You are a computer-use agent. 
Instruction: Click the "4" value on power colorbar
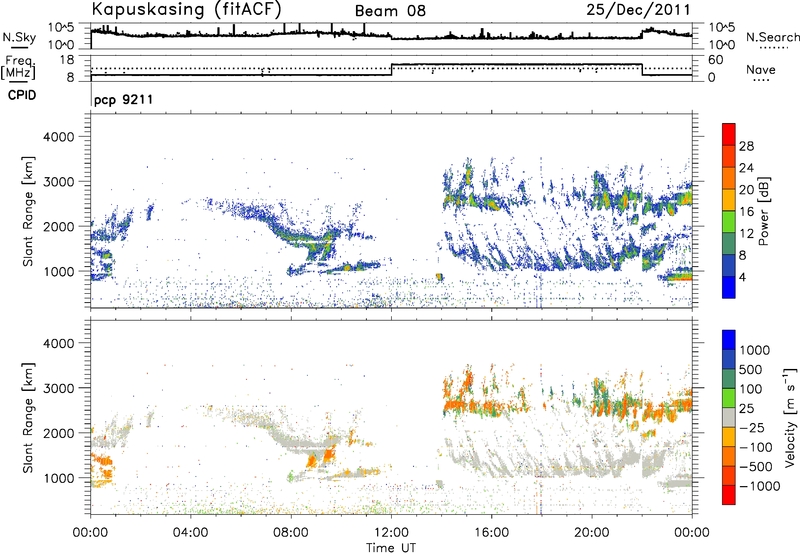(742, 278)
